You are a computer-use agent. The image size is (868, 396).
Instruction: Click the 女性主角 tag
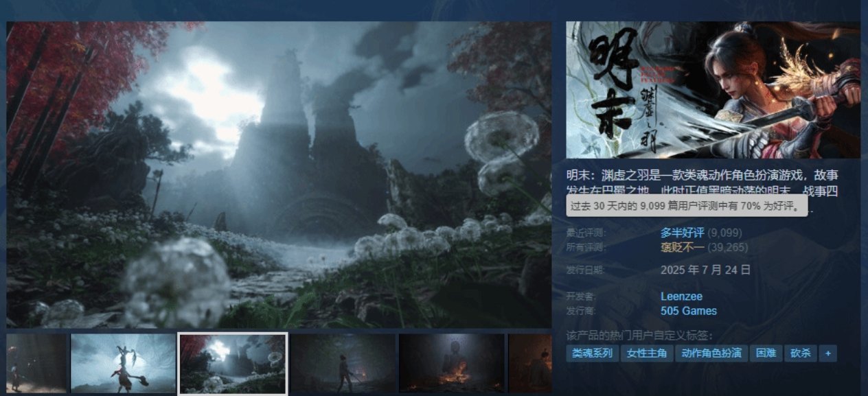point(647,353)
